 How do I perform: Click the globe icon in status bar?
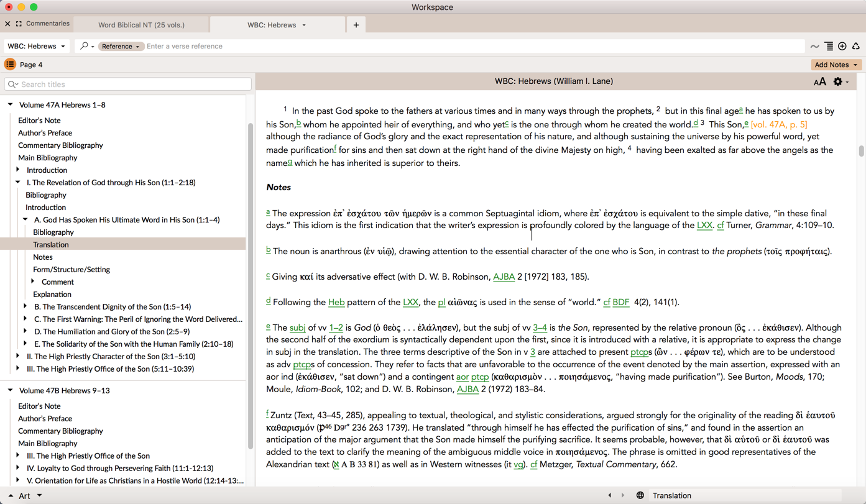[640, 495]
